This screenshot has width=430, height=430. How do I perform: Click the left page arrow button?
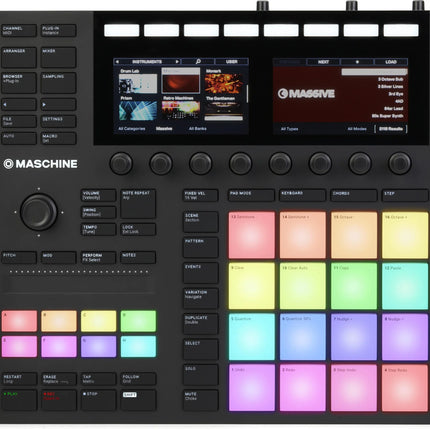(x=19, y=104)
